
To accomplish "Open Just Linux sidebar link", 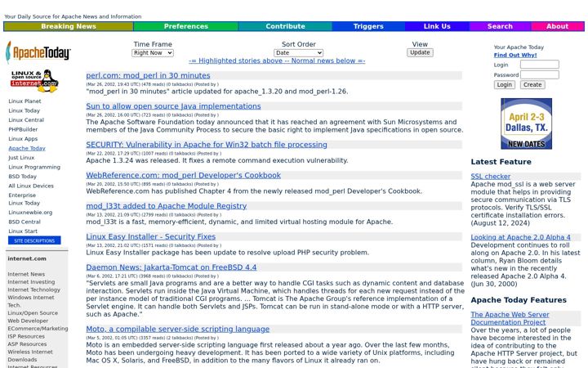I will pyautogui.click(x=21, y=158).
